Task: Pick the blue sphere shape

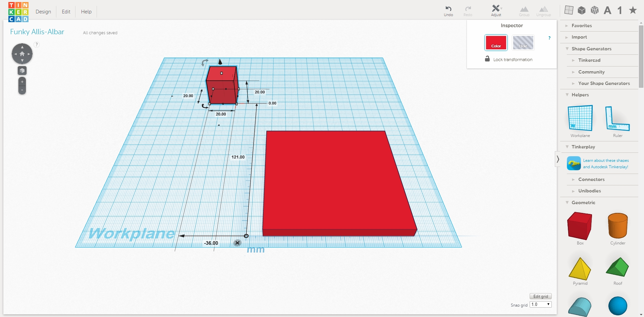Action: tap(618, 306)
